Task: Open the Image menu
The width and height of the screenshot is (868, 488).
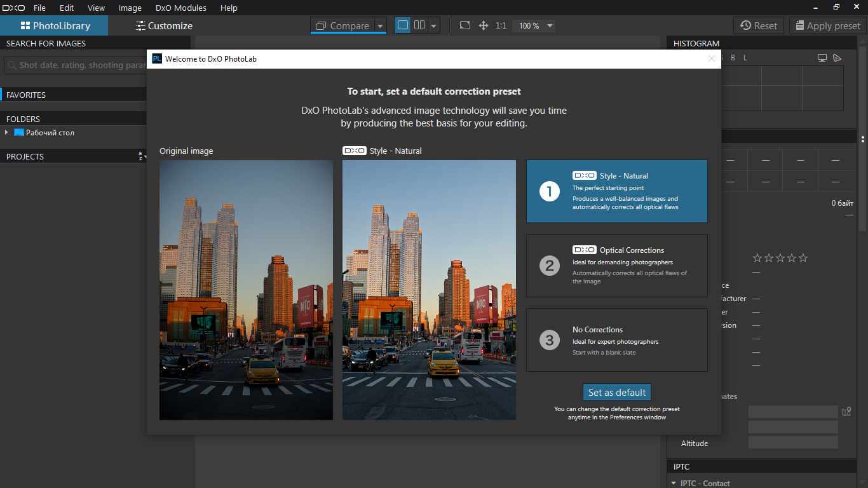Action: point(130,8)
